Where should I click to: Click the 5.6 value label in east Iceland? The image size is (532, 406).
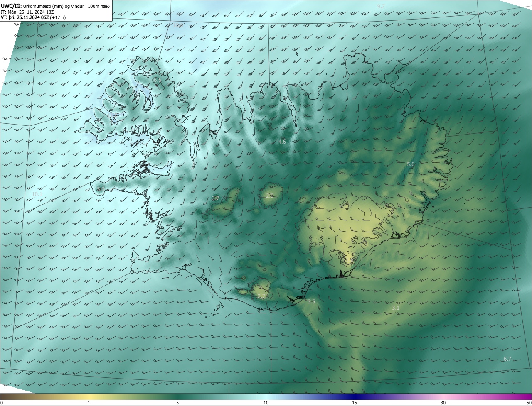[x=411, y=164]
